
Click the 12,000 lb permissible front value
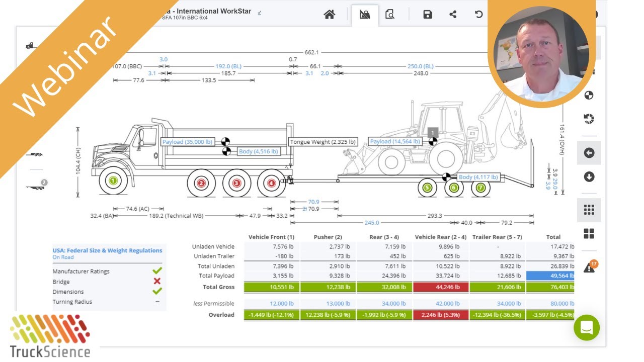(281, 304)
